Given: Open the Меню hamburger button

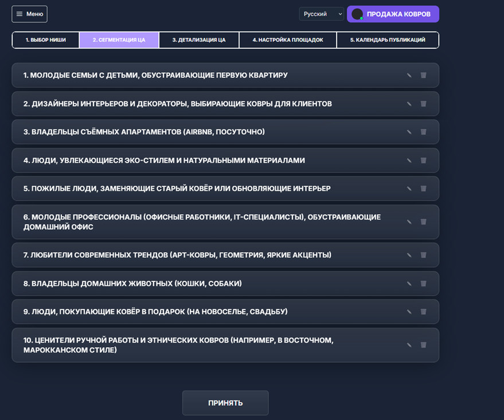Looking at the screenshot, I should click(x=30, y=14).
